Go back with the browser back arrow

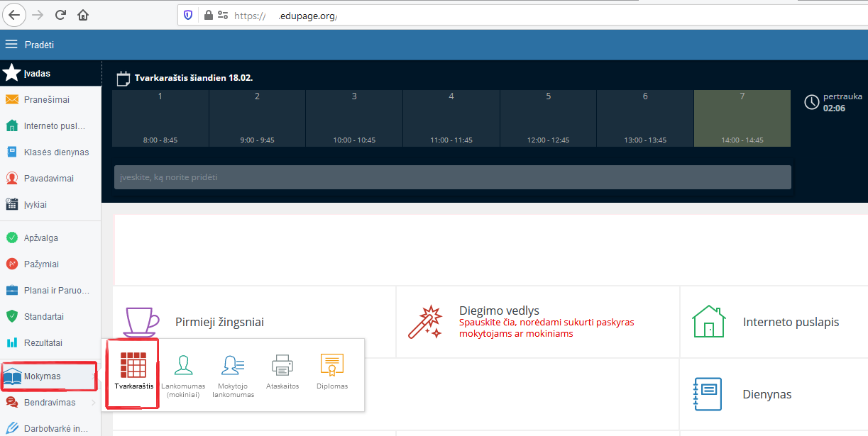click(x=14, y=15)
